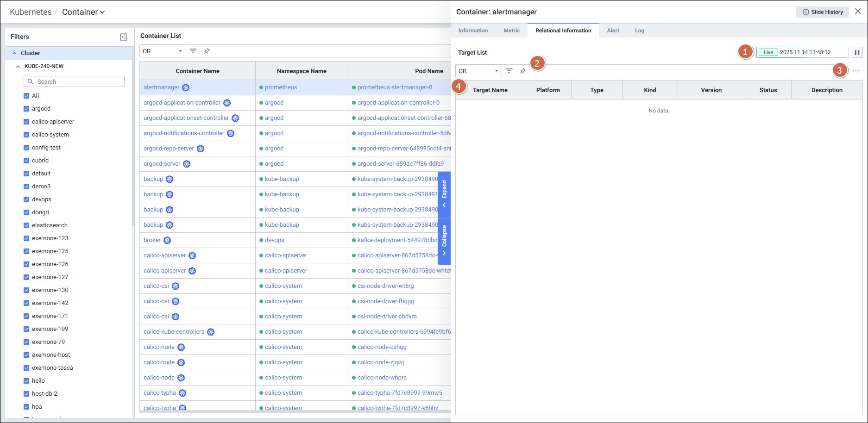The height and width of the screenshot is (423, 868).
Task: Click the Kubernetes icon beside alertmanager
Action: tap(186, 87)
